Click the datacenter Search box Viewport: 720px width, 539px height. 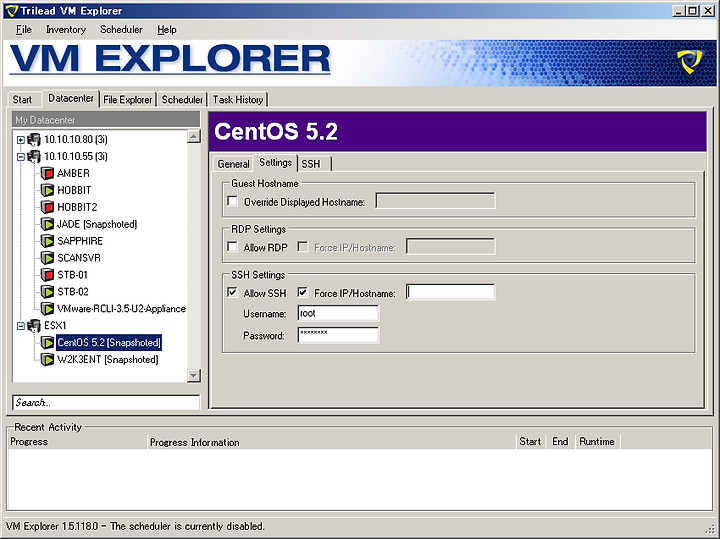coord(106,403)
